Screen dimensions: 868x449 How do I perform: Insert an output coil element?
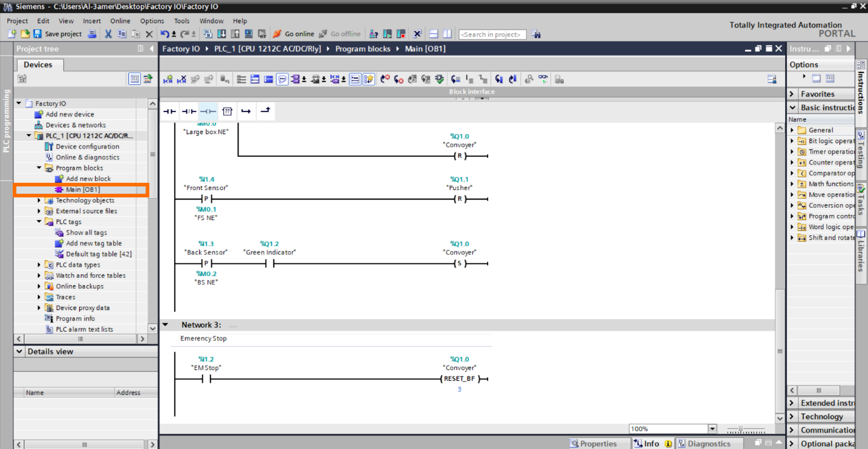coord(208,111)
